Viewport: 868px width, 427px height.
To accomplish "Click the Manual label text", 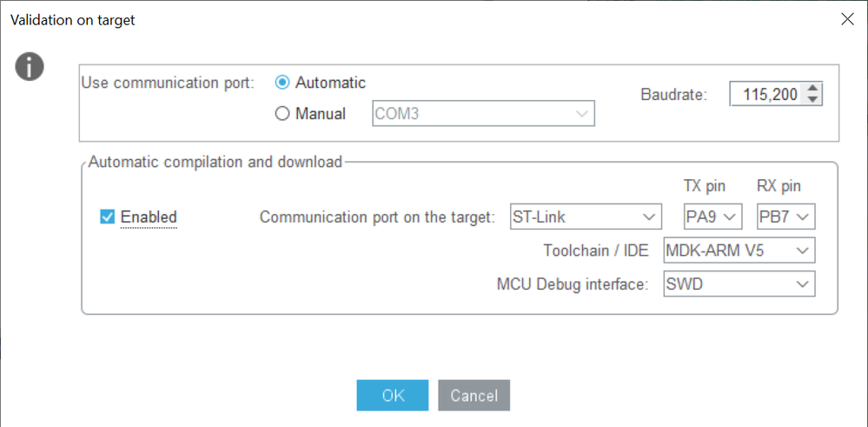I will (321, 114).
